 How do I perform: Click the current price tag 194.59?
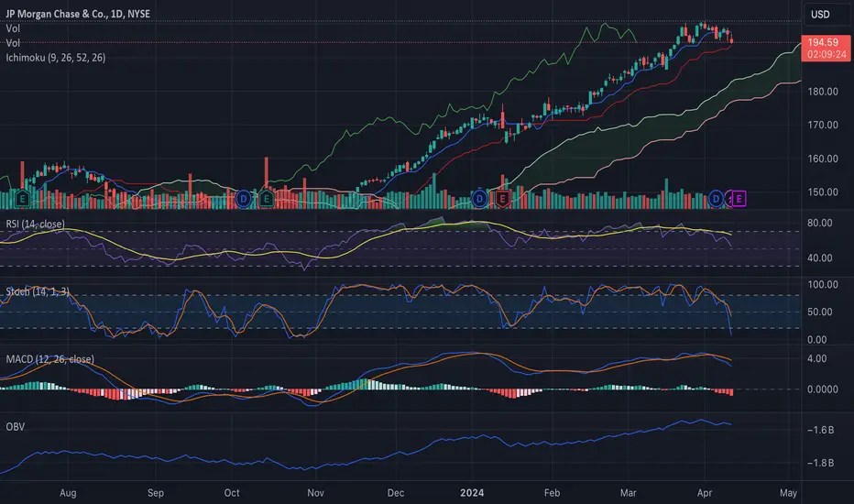tap(823, 42)
